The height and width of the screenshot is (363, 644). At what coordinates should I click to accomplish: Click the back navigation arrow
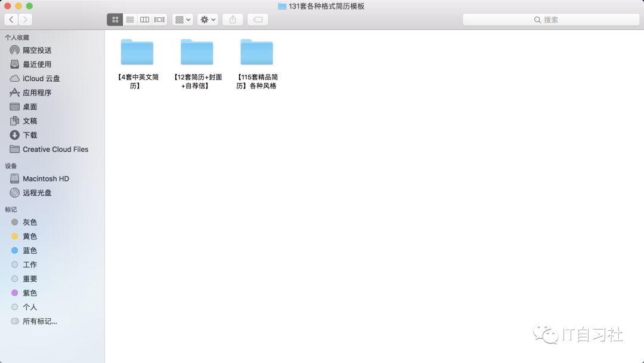(x=11, y=19)
